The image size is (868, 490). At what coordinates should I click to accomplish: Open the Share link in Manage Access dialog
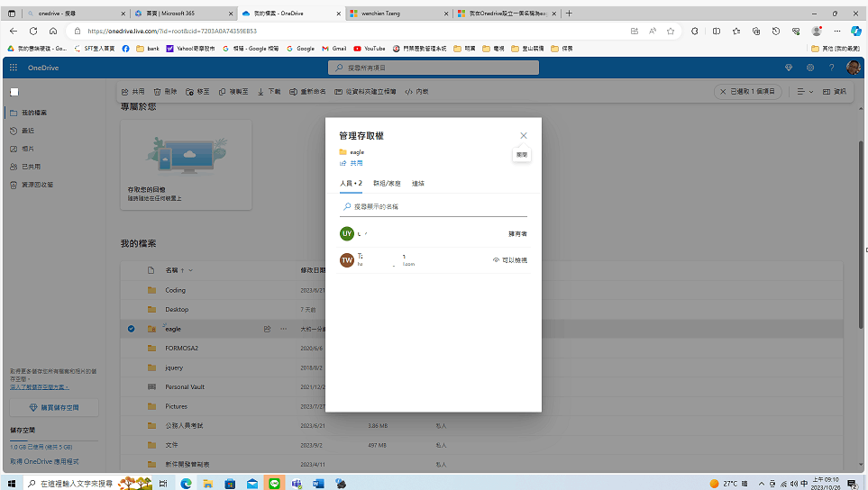[352, 163]
